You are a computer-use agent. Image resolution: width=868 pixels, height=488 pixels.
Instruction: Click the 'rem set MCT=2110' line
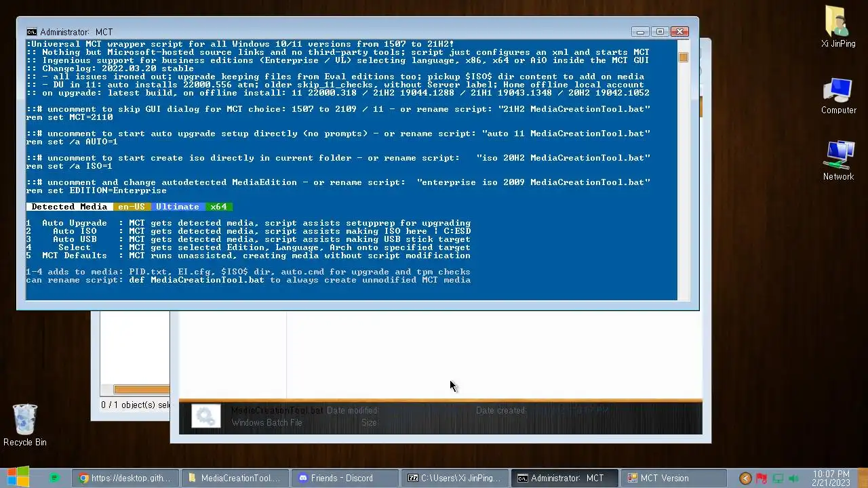(70, 117)
